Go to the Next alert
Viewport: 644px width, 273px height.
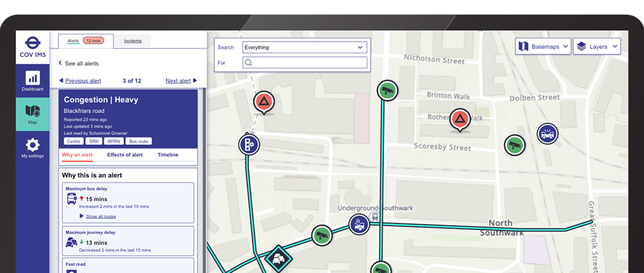[181, 81]
